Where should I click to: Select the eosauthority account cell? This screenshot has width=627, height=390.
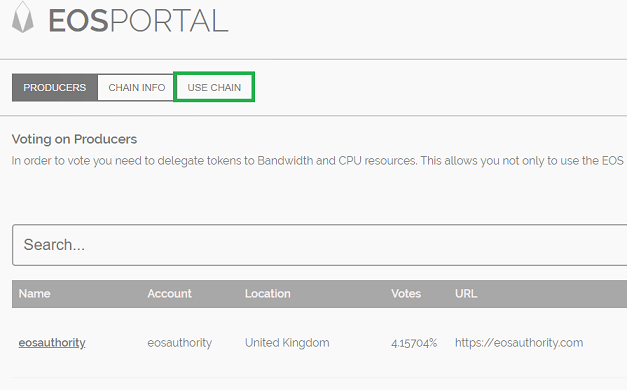pyautogui.click(x=180, y=343)
